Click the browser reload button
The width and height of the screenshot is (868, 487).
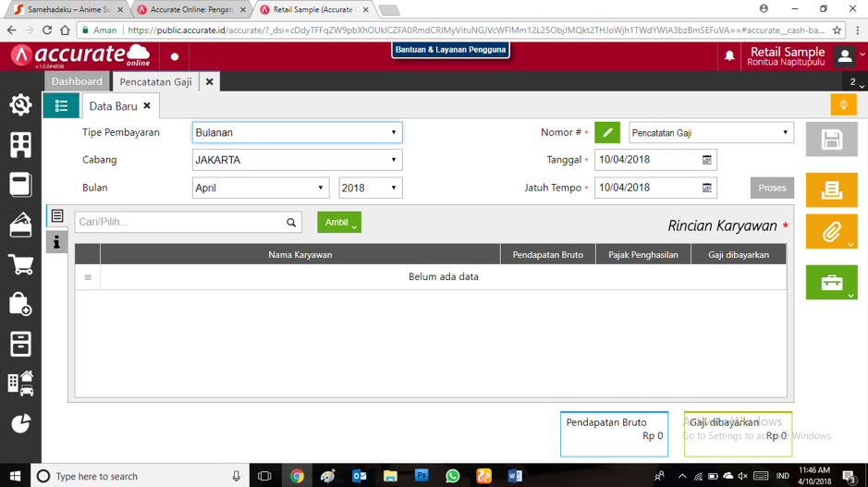[47, 30]
